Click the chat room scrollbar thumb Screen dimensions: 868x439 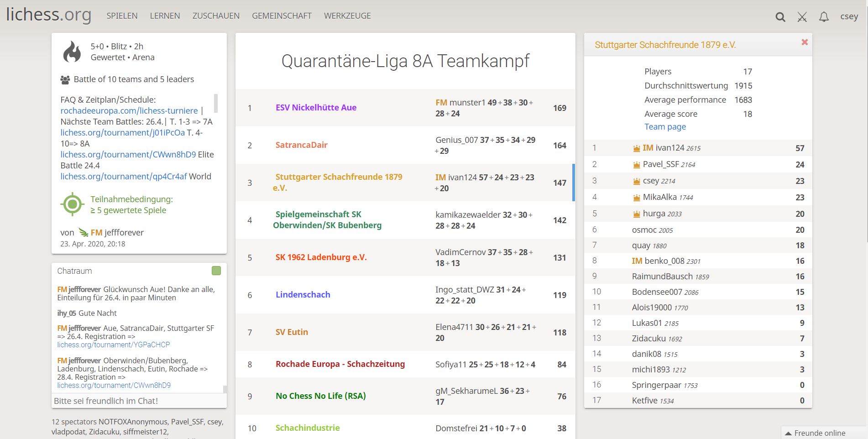click(x=225, y=389)
